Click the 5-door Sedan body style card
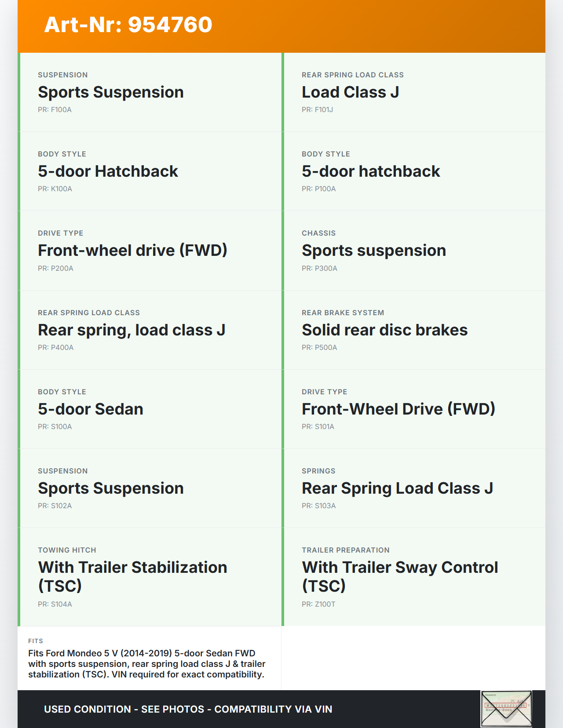563x728 pixels. tap(150, 409)
